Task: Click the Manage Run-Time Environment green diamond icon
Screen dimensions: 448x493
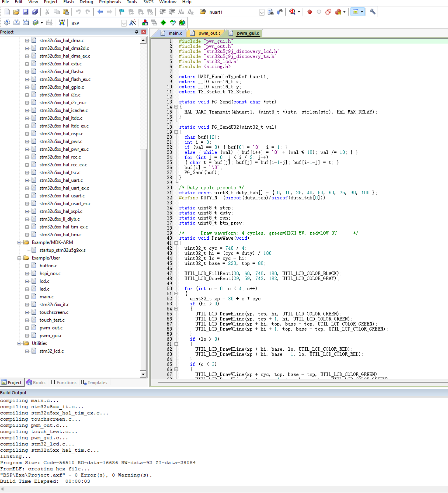Action: point(163,23)
